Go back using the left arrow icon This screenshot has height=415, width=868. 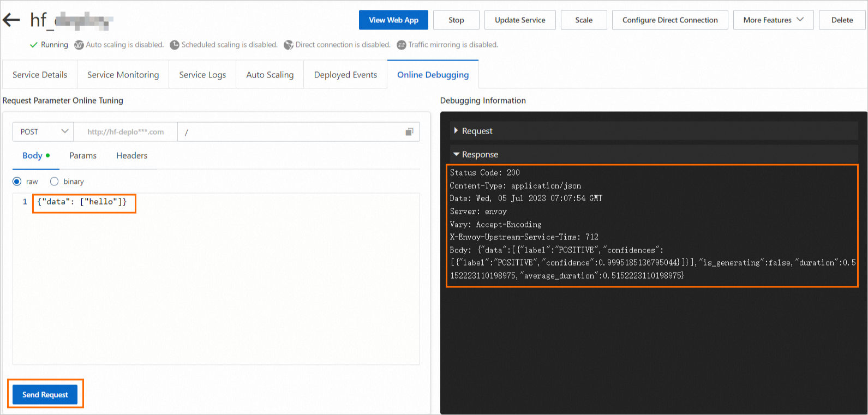click(11, 20)
